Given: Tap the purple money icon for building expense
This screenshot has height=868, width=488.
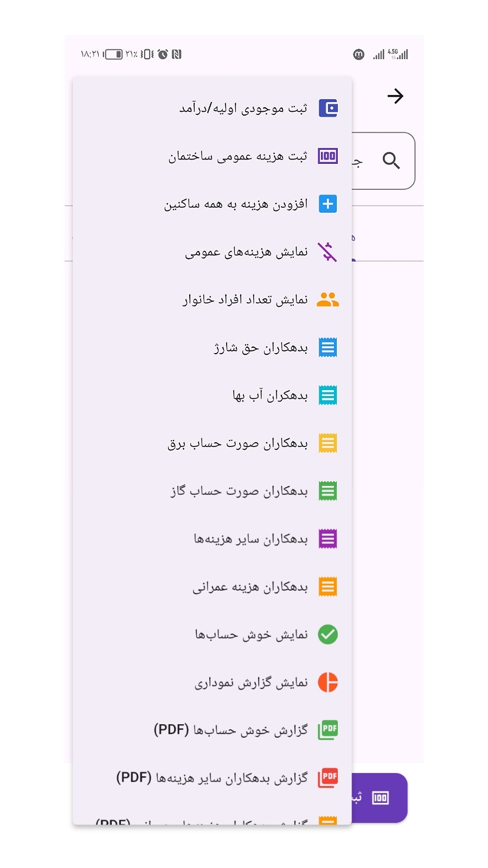Looking at the screenshot, I should [328, 156].
